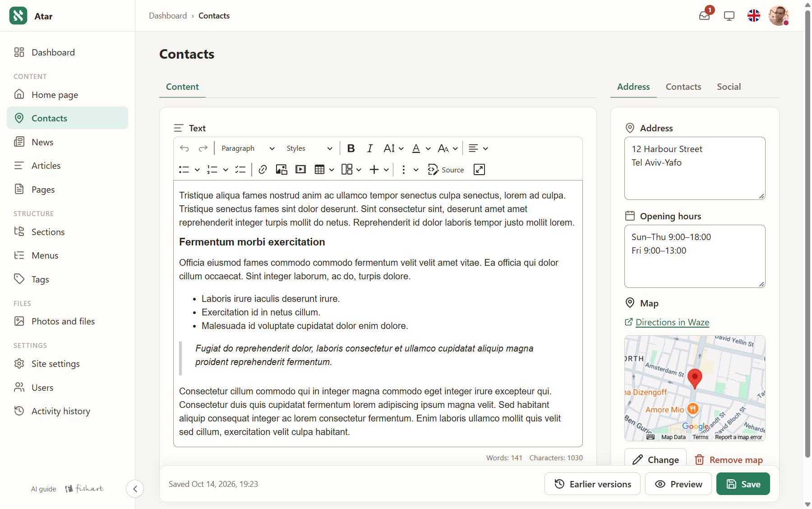Insert media using the video icon
Image resolution: width=812 pixels, height=509 pixels.
click(300, 170)
